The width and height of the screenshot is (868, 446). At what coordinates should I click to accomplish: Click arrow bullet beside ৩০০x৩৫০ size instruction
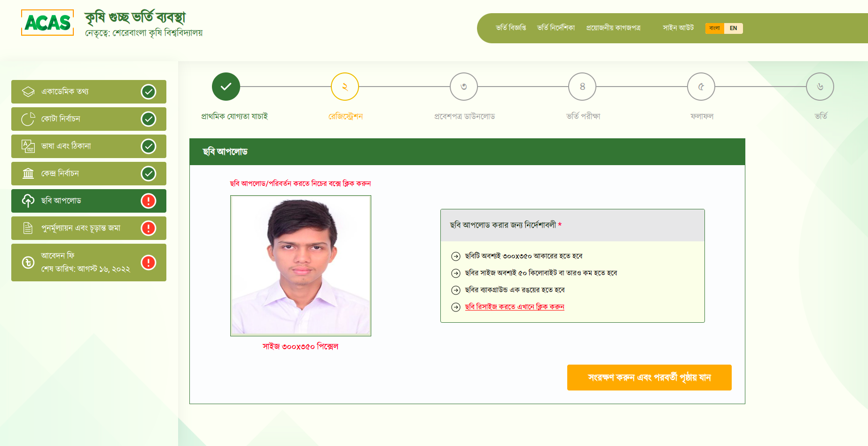click(x=456, y=256)
